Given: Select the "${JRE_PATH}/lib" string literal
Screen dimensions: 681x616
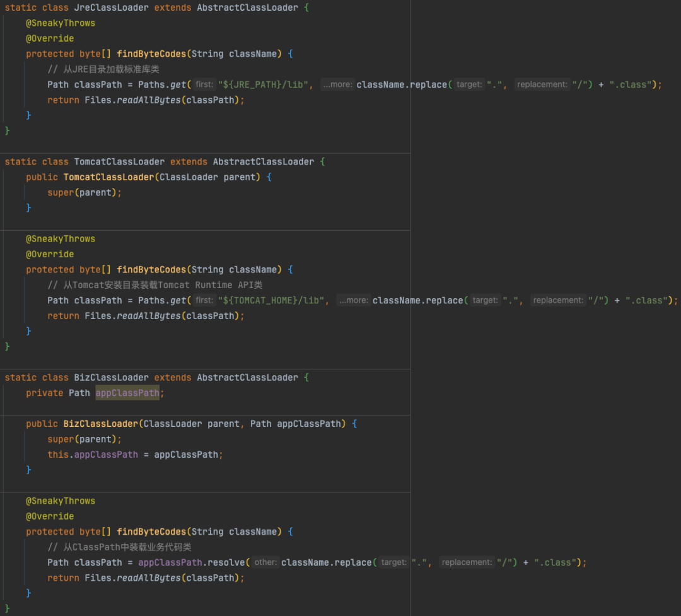Looking at the screenshot, I should click(263, 84).
